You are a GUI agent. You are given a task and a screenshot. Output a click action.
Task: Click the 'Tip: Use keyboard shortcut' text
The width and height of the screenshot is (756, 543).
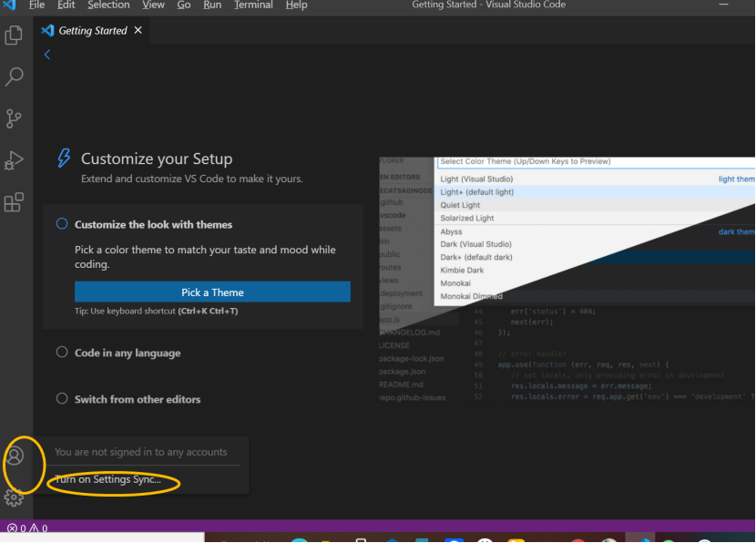click(x=157, y=311)
